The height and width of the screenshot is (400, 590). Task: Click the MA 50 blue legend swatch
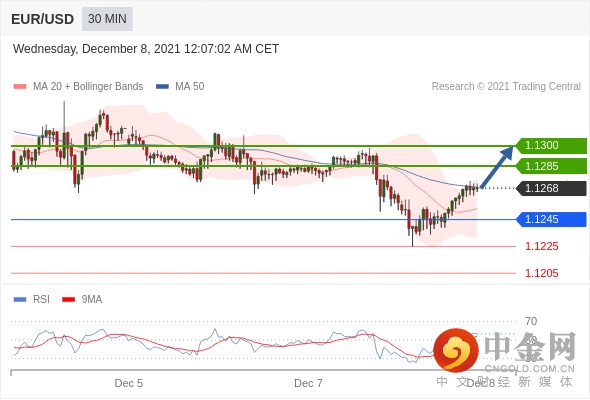tap(163, 87)
